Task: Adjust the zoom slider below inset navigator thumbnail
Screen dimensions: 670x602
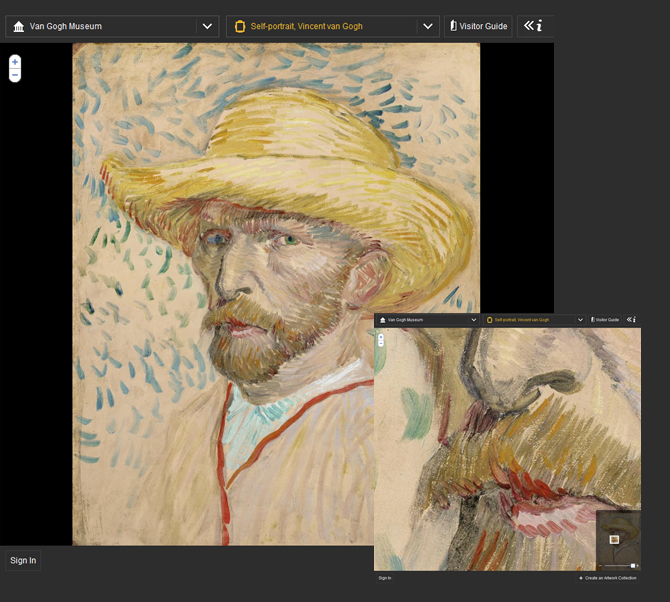Action: coord(632,565)
